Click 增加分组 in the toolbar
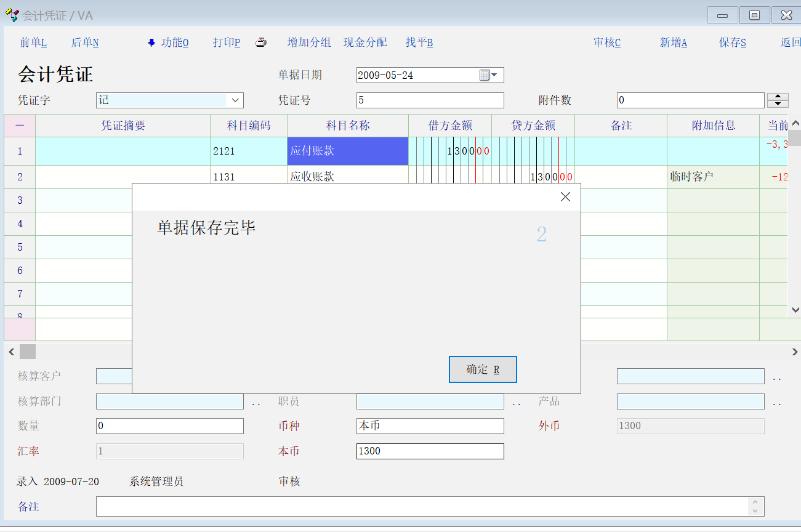The width and height of the screenshot is (801, 532). [309, 42]
